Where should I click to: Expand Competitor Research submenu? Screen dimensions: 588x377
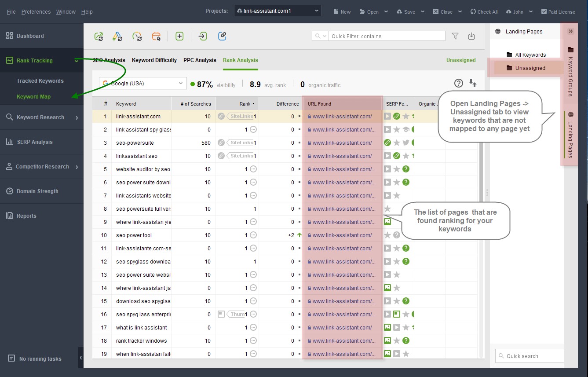coord(77,167)
